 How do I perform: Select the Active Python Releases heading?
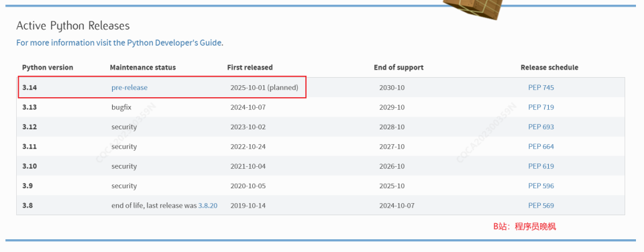pos(72,26)
